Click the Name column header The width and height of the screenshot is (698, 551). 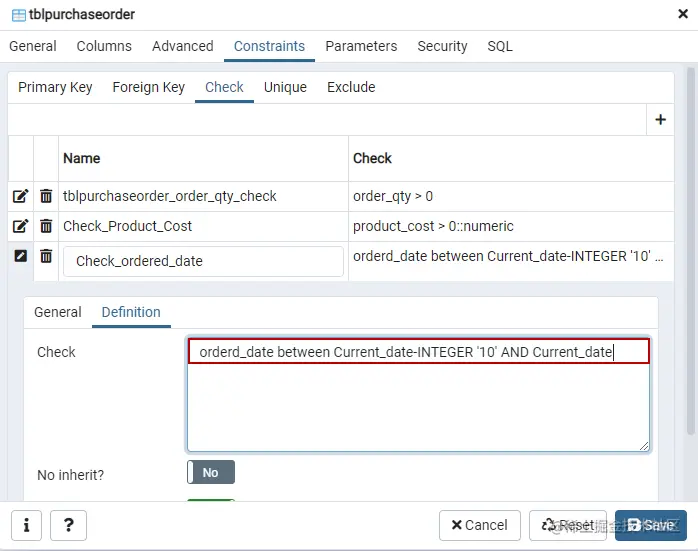pos(203,158)
